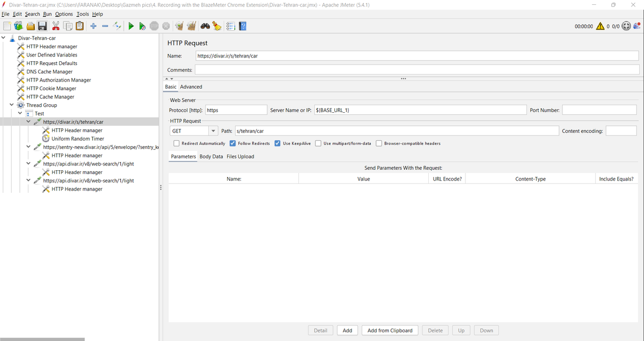
Task: Select the DNS Cache Manager element
Action: [x=49, y=71]
